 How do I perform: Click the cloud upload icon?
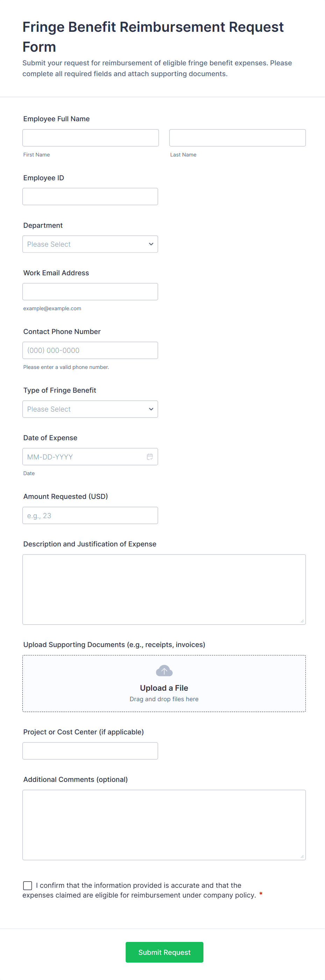[x=164, y=671]
